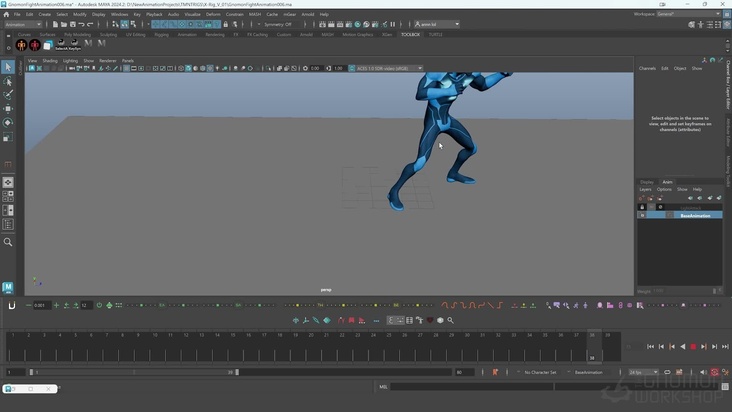
Task: Click the magnifier search icon in left sidebar
Action: 8,242
